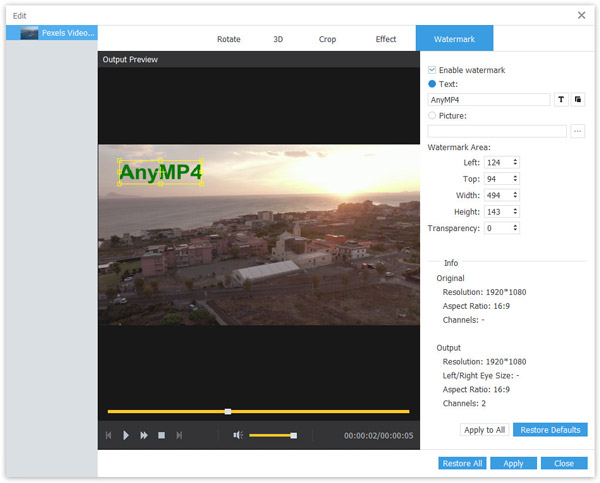600x483 pixels.
Task: Click the watermark box top-left handle
Action: click(x=119, y=161)
